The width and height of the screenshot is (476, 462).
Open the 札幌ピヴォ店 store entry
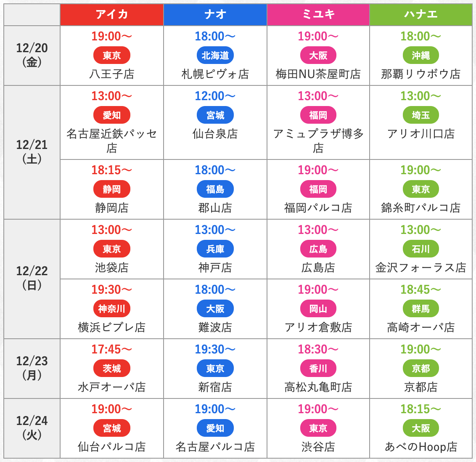point(215,74)
